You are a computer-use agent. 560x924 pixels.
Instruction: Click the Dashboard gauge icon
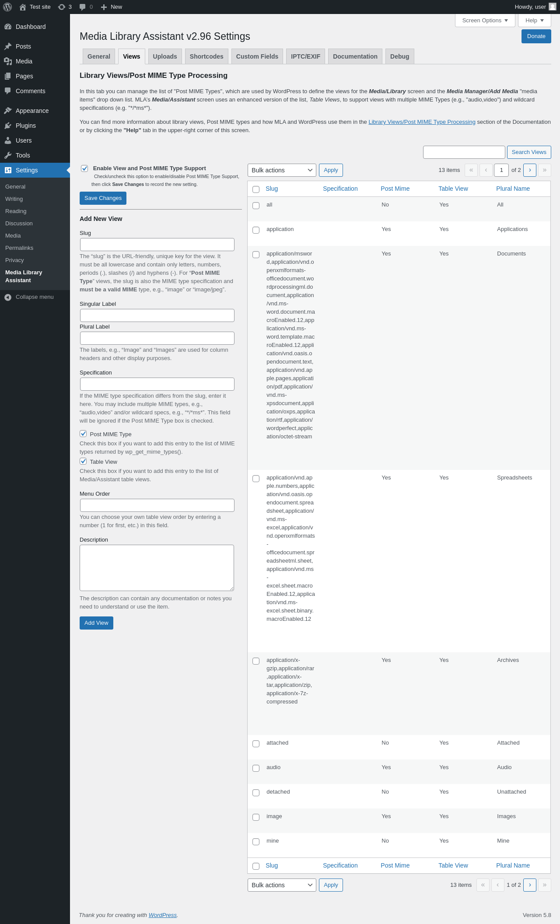8,27
